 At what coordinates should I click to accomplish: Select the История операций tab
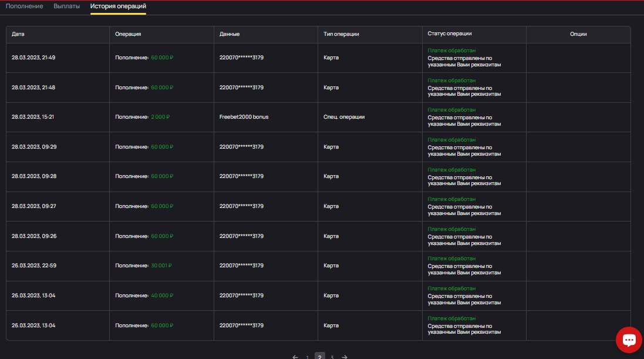tap(118, 6)
